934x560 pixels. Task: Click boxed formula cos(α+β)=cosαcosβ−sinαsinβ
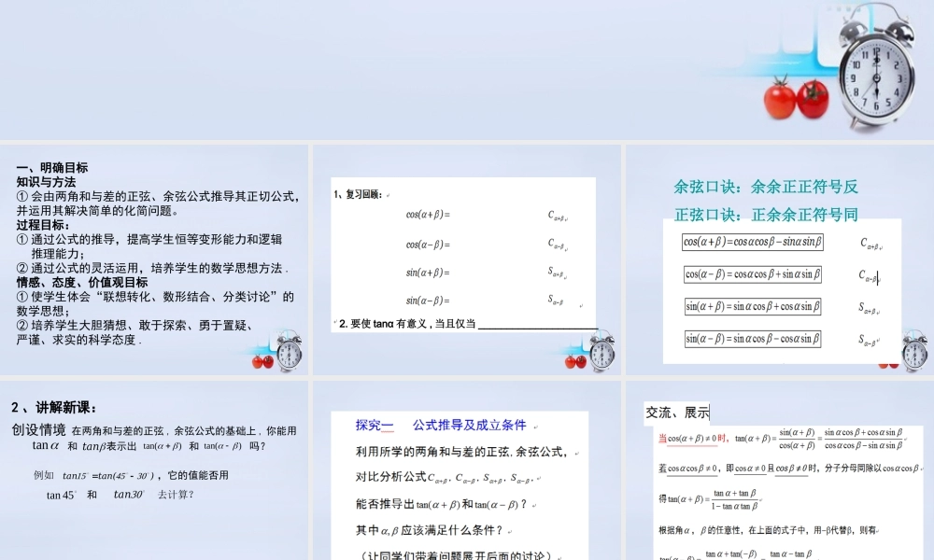tap(752, 242)
